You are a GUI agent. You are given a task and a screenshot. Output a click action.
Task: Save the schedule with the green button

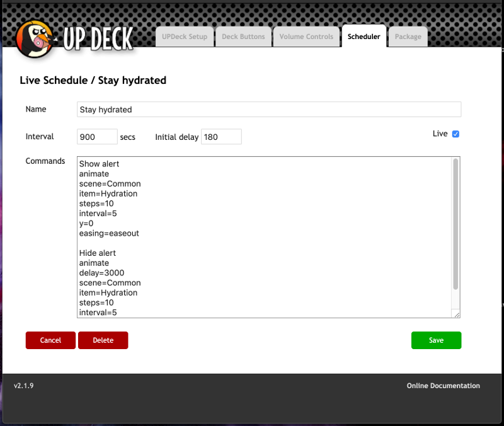[436, 340]
